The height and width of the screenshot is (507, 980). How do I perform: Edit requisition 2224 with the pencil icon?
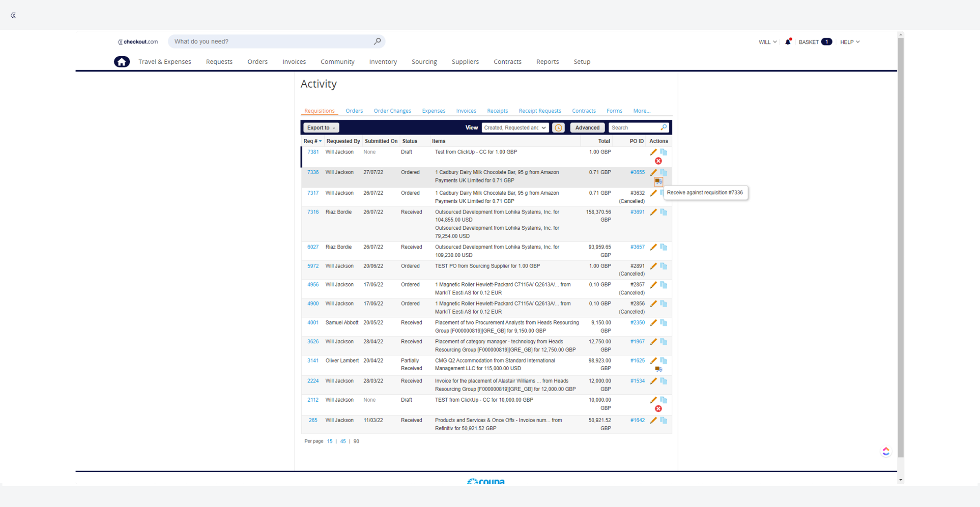click(x=653, y=381)
